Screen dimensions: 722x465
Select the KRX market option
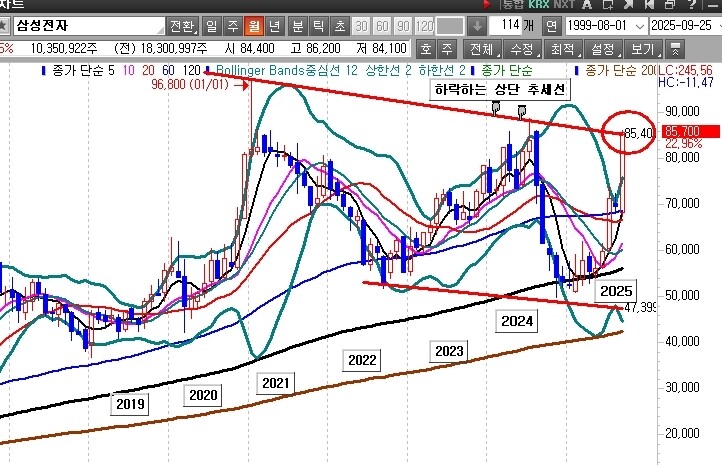point(539,5)
